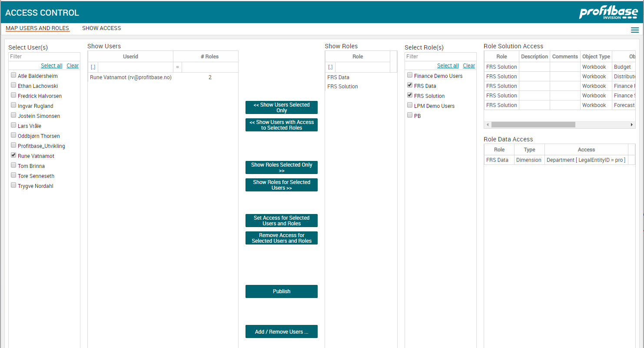The image size is (644, 348).
Task: Check the LPM Demo Users role
Action: click(410, 105)
